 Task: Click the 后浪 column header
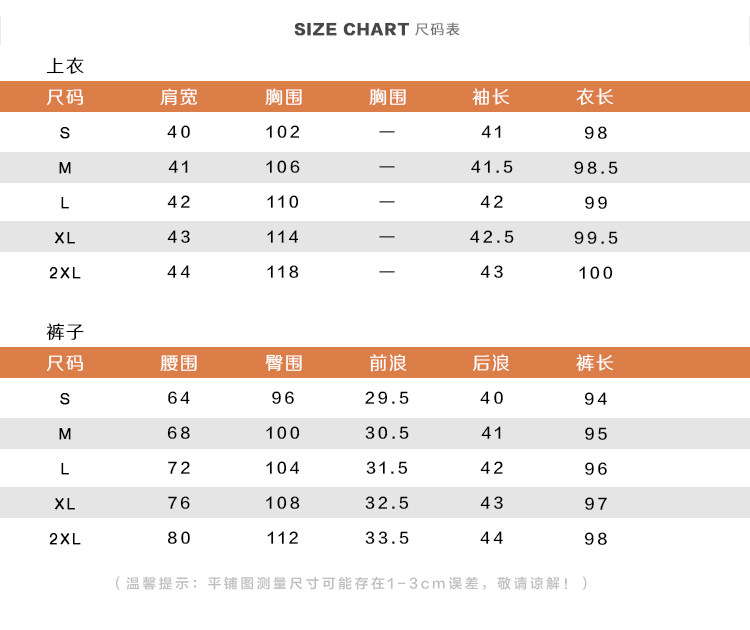(491, 363)
